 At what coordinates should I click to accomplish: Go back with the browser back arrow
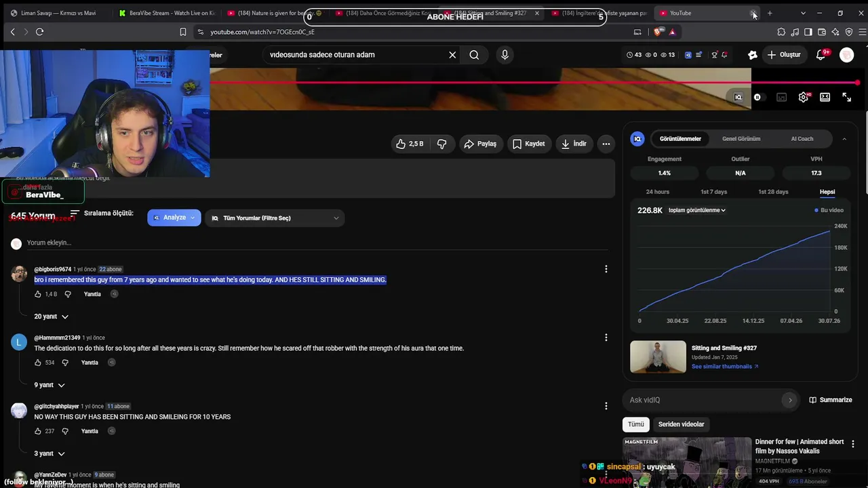pos(12,32)
